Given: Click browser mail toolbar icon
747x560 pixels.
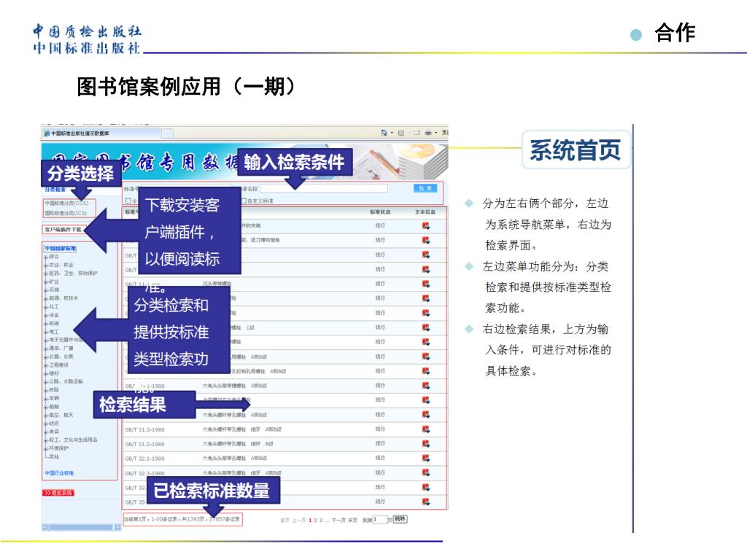Looking at the screenshot, I should 417,133.
